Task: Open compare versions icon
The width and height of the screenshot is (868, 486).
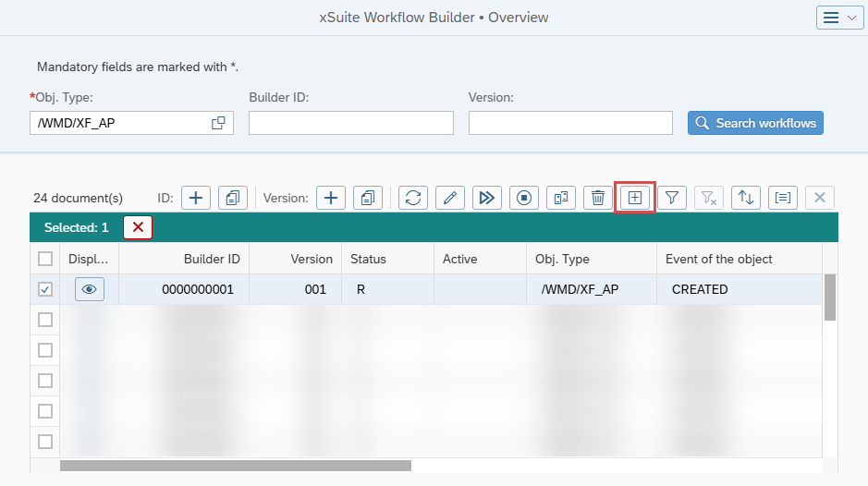Action: [x=561, y=198]
